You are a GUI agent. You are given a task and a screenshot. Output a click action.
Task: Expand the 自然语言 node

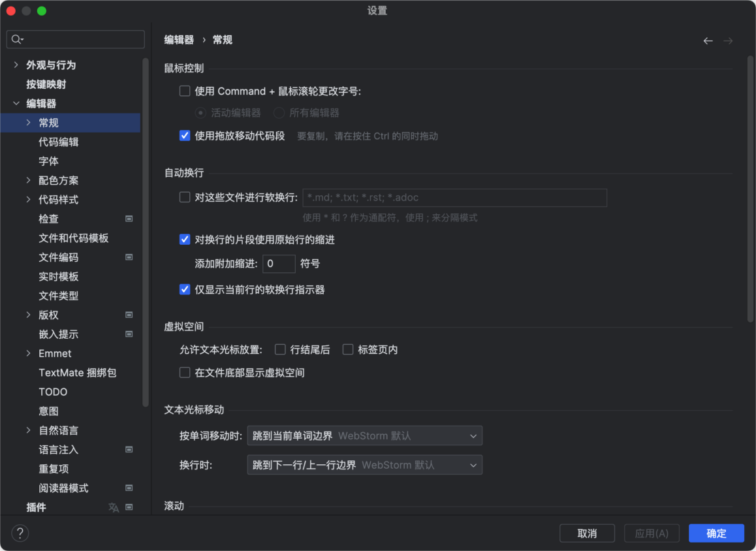coord(29,430)
